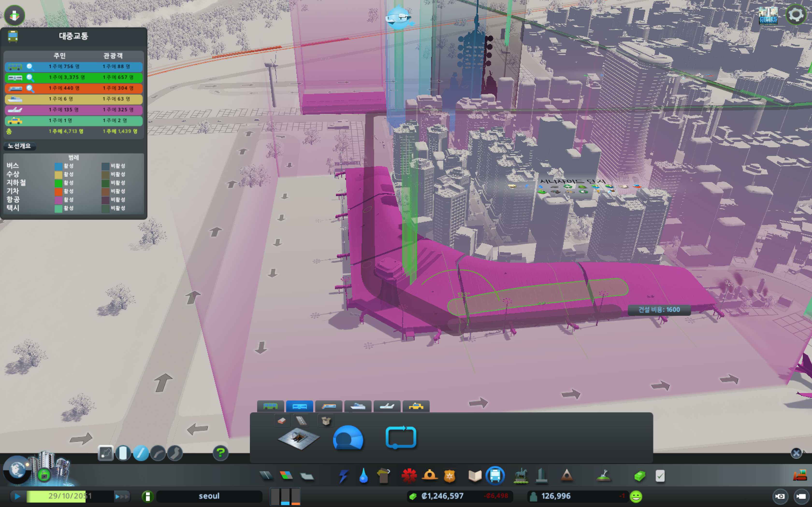Click the active metro green color swatch
812x507 pixels.
pos(58,183)
